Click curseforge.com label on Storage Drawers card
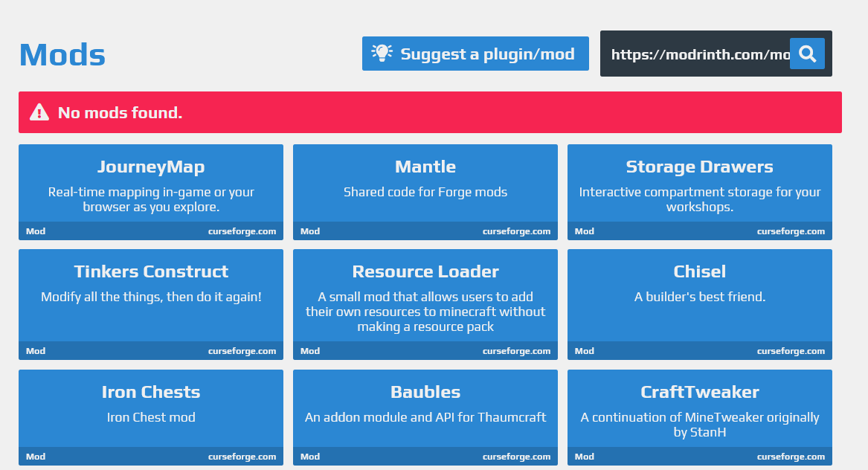Viewport: 868px width, 470px height. tap(791, 231)
